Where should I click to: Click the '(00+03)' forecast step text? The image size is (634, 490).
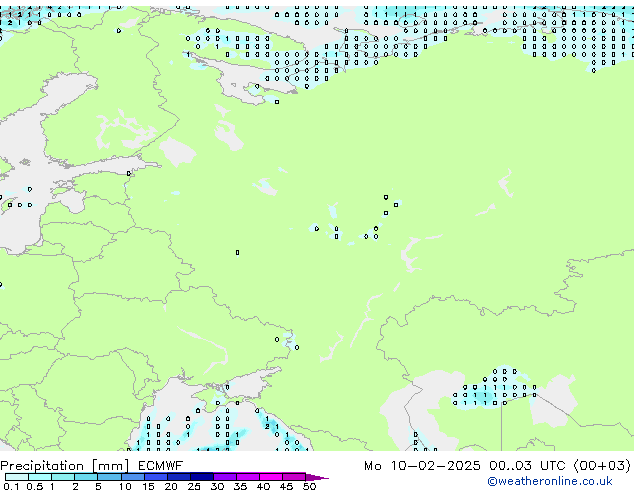[602, 466]
